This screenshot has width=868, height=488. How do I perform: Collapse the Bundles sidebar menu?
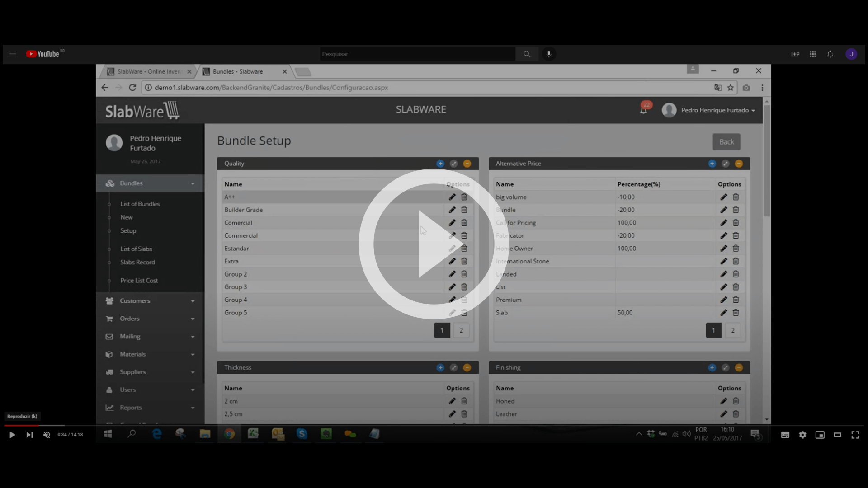(x=150, y=183)
